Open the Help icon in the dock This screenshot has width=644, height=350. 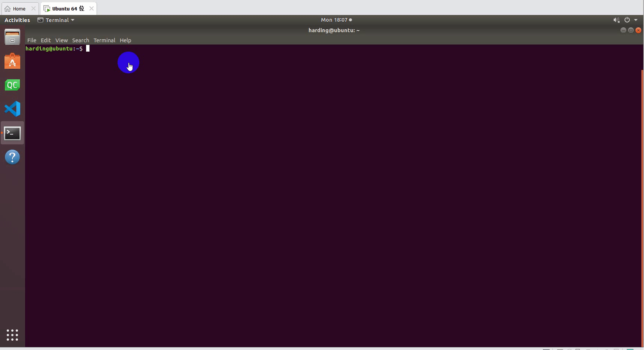(12, 157)
